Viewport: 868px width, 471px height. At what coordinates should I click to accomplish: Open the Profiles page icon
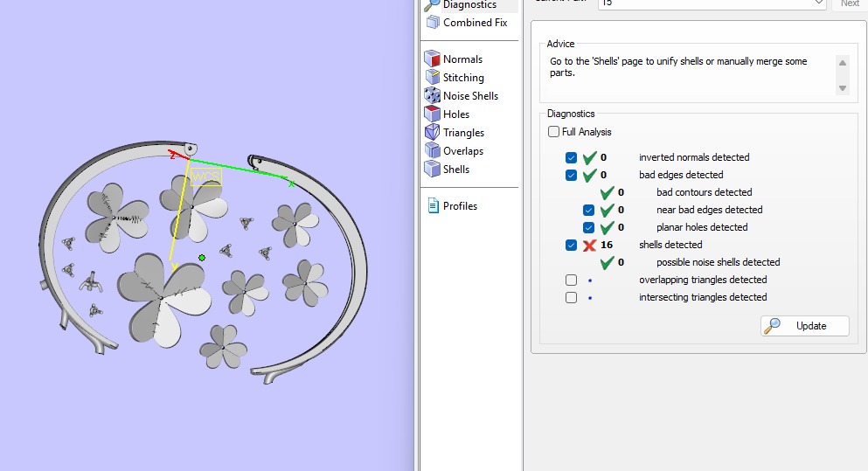coord(433,206)
